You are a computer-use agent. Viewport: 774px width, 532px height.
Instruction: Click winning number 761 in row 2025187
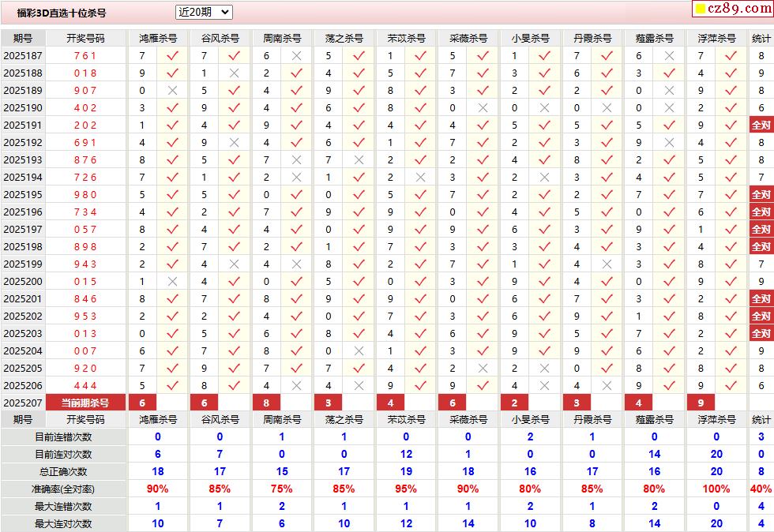pos(85,56)
